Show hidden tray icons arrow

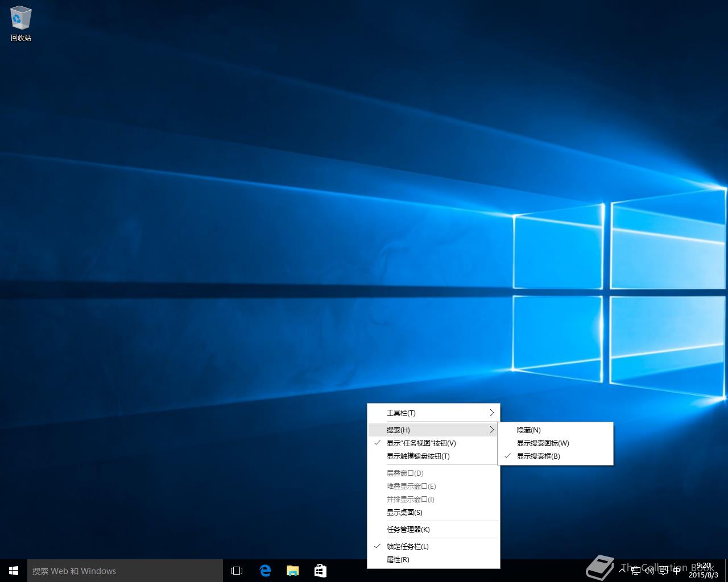(622, 570)
